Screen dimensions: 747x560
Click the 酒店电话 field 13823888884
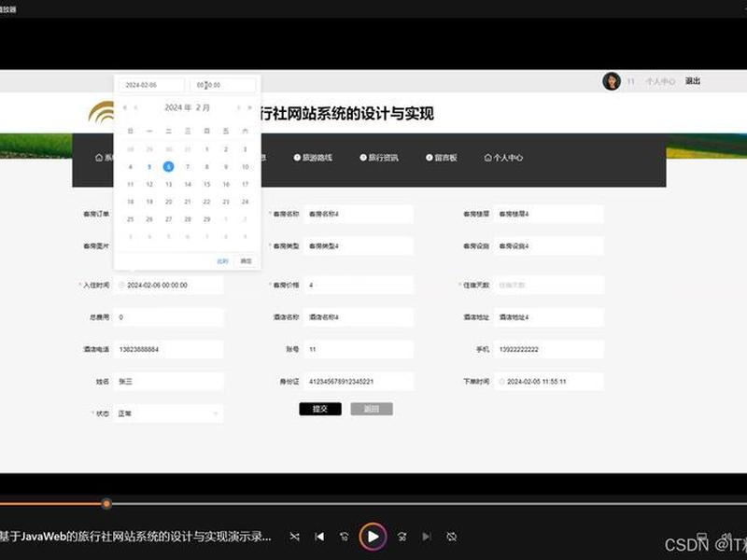pyautogui.click(x=168, y=349)
